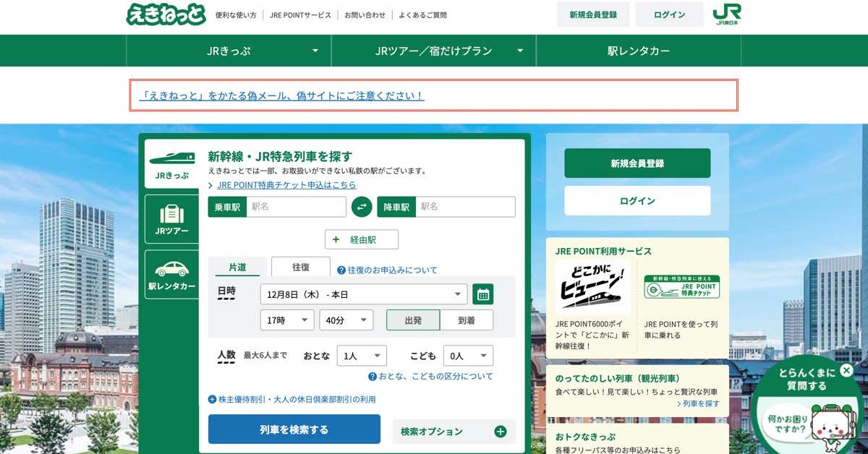
Task: Select the 駅レンタカー side tab
Action: [171, 275]
